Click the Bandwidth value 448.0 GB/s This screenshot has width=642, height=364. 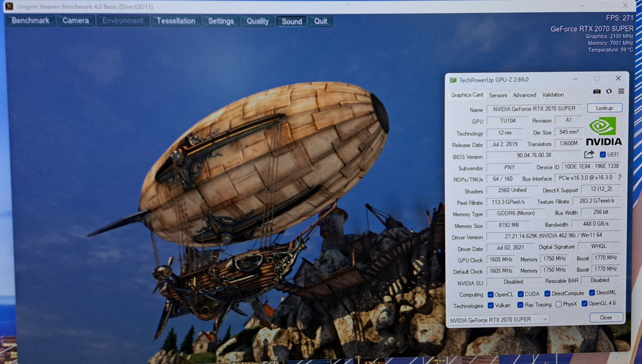596,224
